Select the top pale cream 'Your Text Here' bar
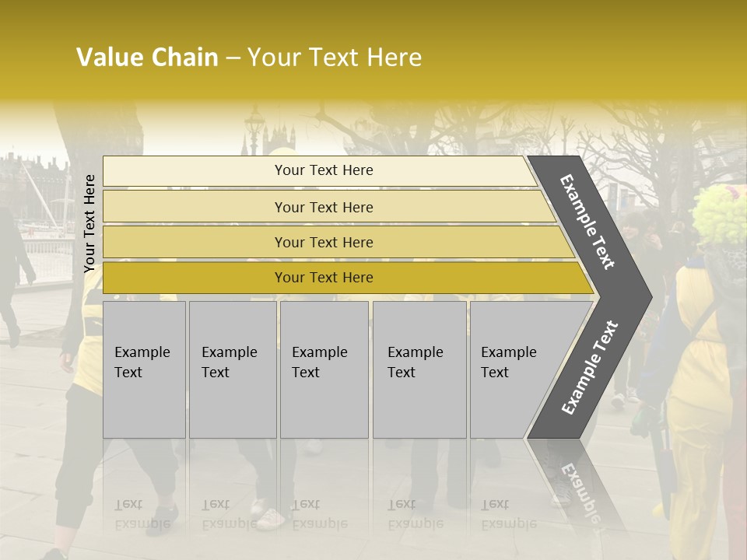 [x=320, y=171]
